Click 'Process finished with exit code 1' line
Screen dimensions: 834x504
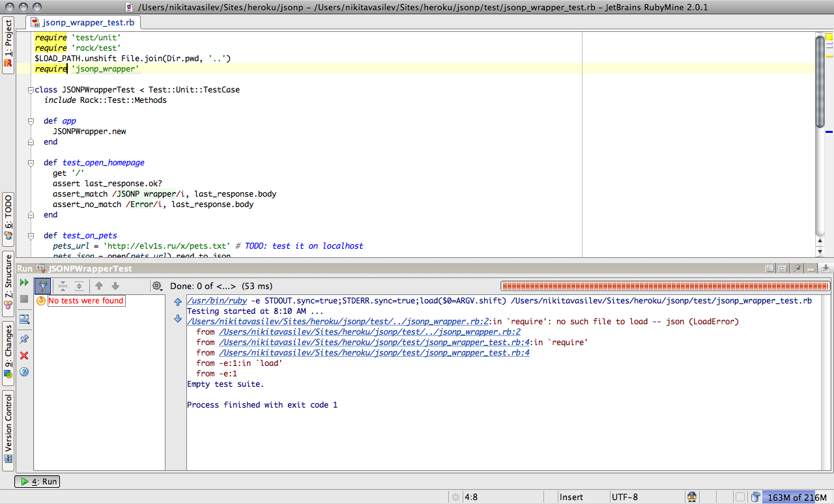click(262, 405)
